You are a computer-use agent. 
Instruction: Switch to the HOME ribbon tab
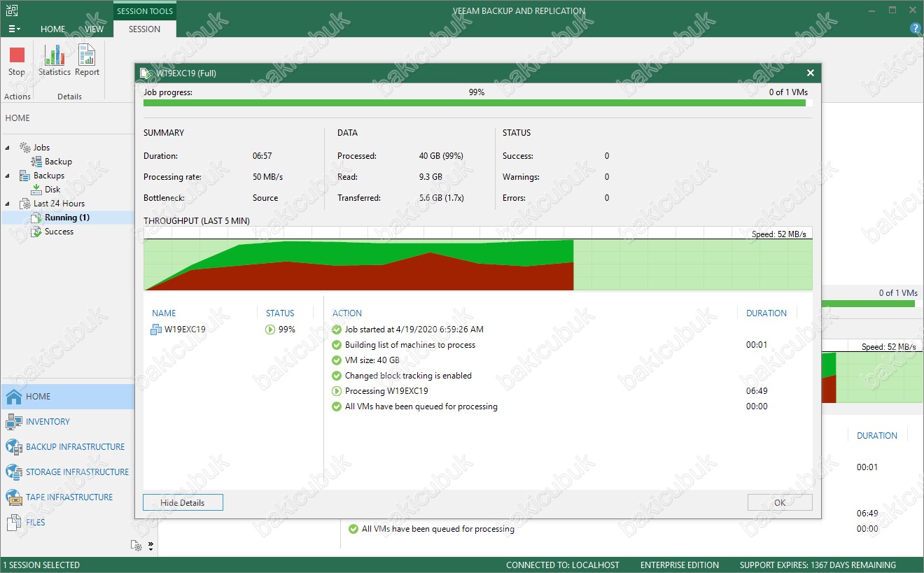(53, 29)
